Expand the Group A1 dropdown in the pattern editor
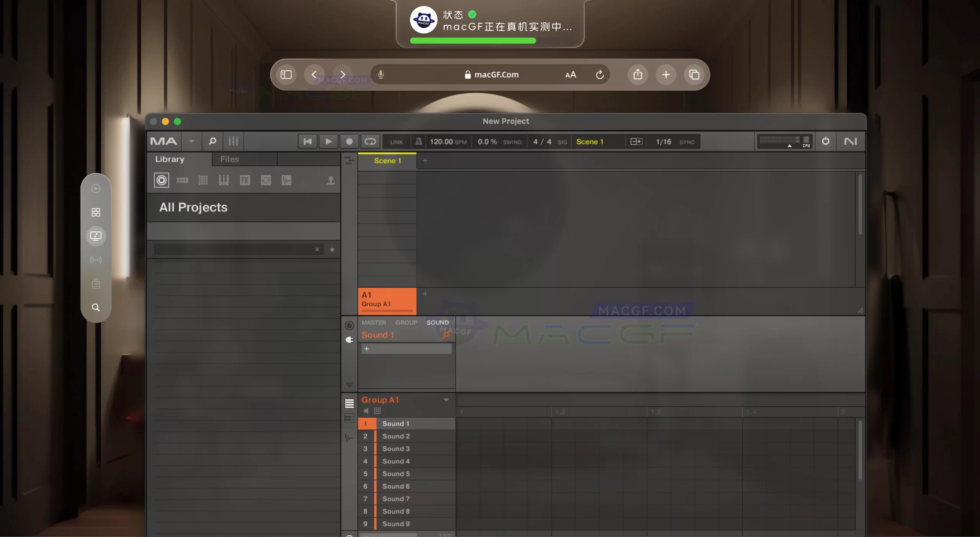Image resolution: width=980 pixels, height=537 pixels. [x=446, y=400]
